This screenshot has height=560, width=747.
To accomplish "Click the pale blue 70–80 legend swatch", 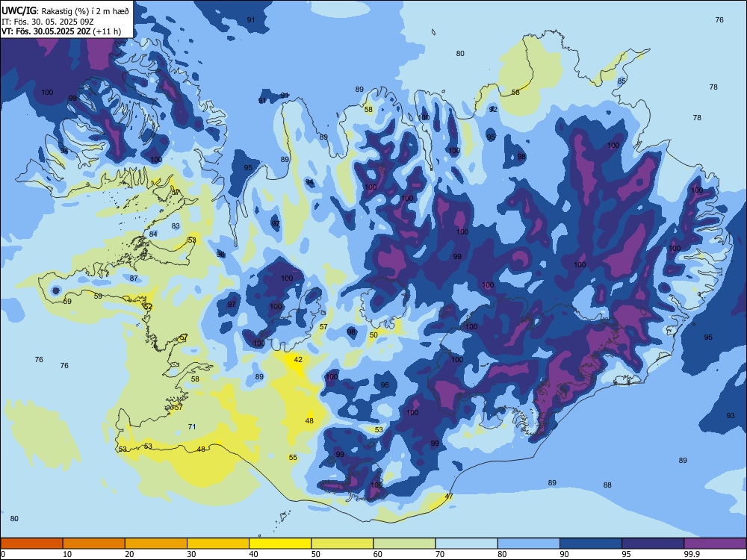I will point(466,544).
